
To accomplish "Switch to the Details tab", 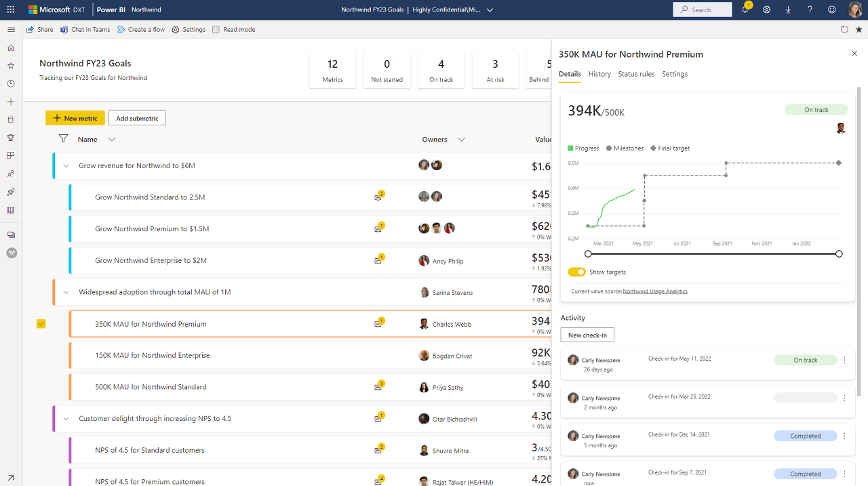I will coord(570,74).
